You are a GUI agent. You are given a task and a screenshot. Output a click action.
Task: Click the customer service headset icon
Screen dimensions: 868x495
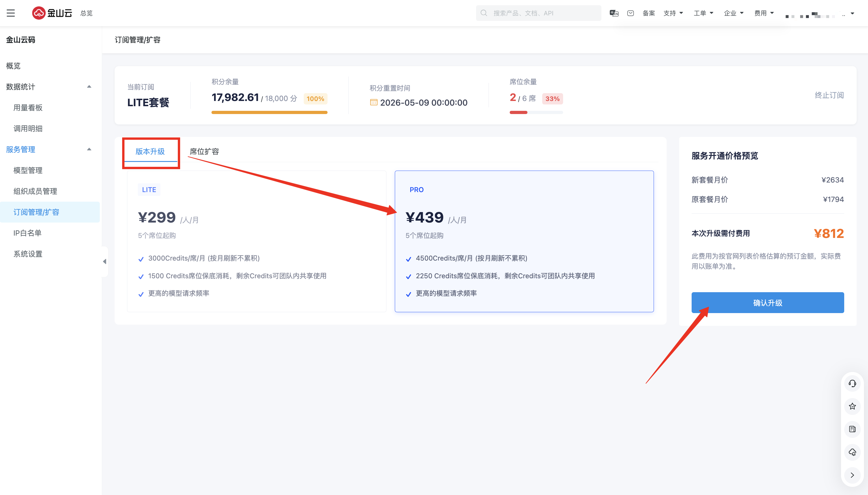coord(852,384)
